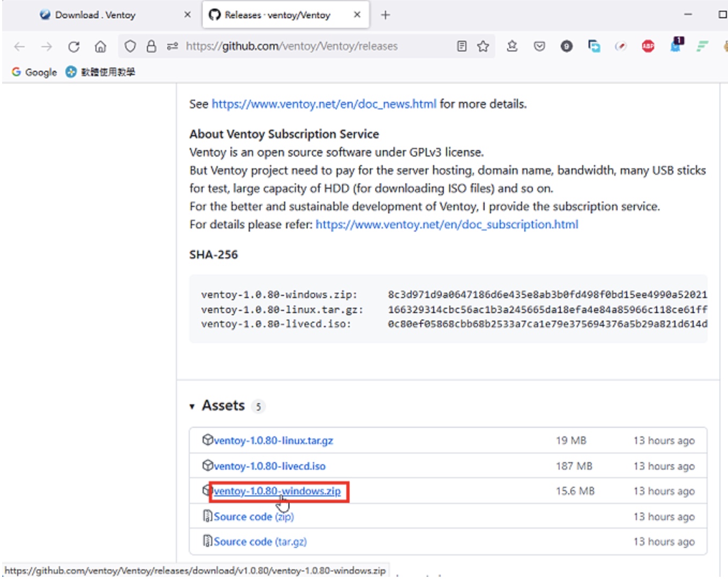Click 13 hours ago in livecd.iso row
Viewport: 728px width, 579px height.
tap(664, 466)
